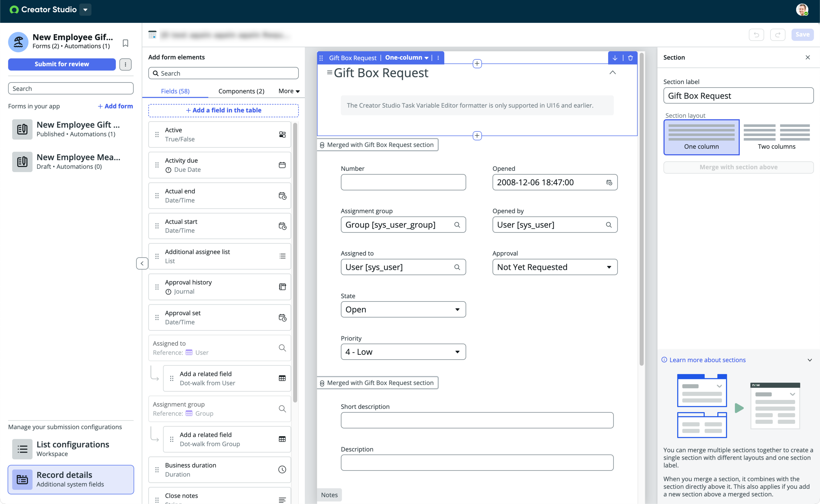Click the fields list vertical scrollbar
Viewport: 820px width, 504px height.
pos(295,262)
